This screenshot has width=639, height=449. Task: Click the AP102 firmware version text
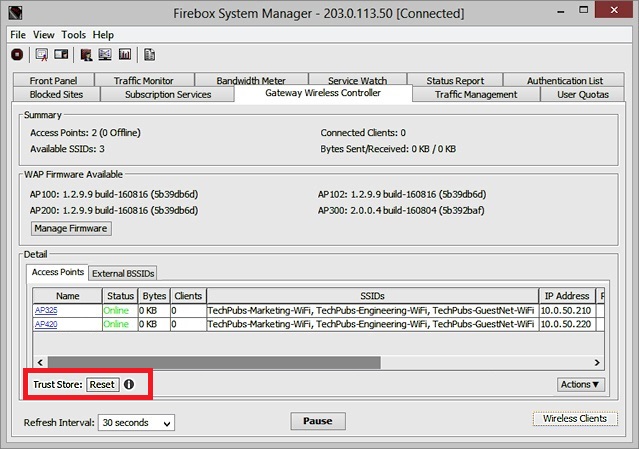[x=402, y=194]
